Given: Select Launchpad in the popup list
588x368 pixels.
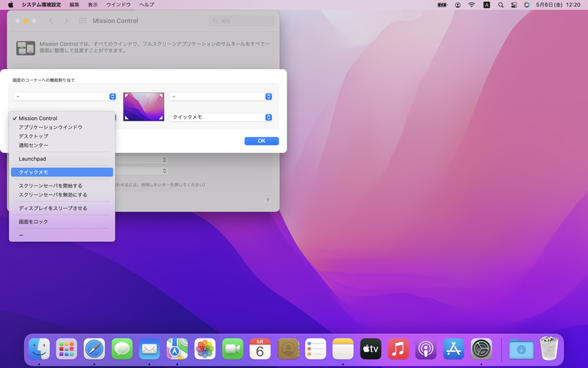Looking at the screenshot, I should pos(62,159).
